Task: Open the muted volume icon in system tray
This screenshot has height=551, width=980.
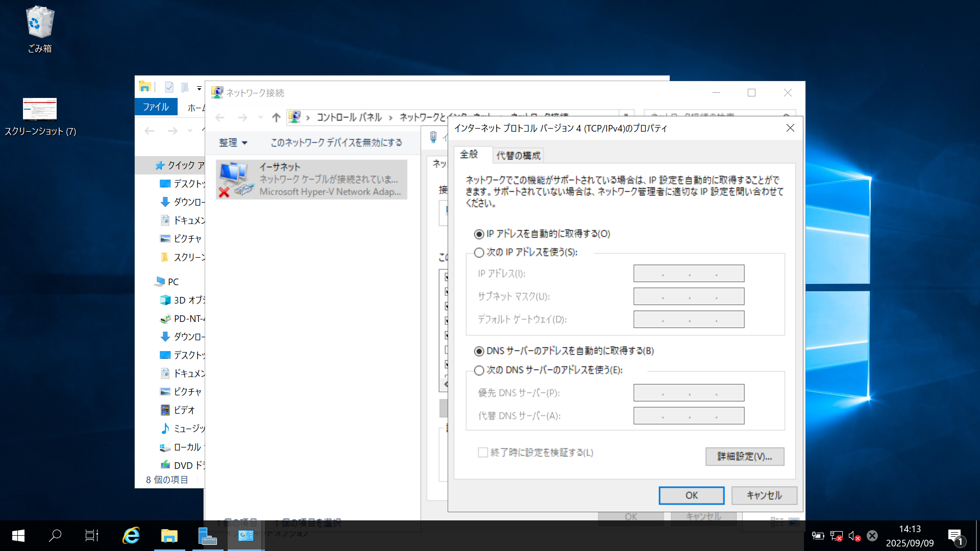Action: click(x=854, y=536)
